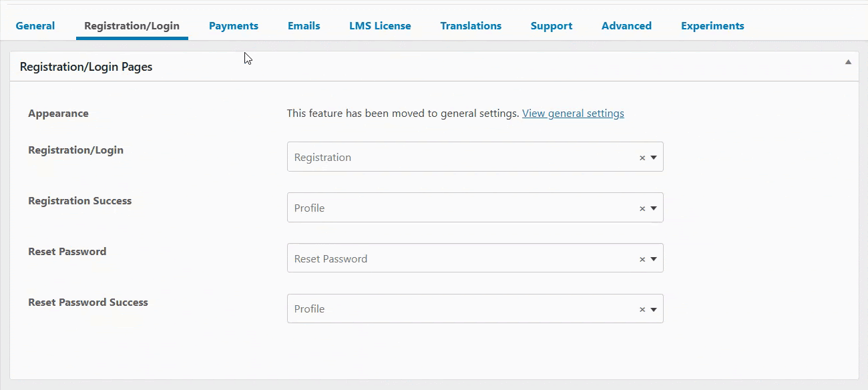Follow the View general settings link

point(573,113)
